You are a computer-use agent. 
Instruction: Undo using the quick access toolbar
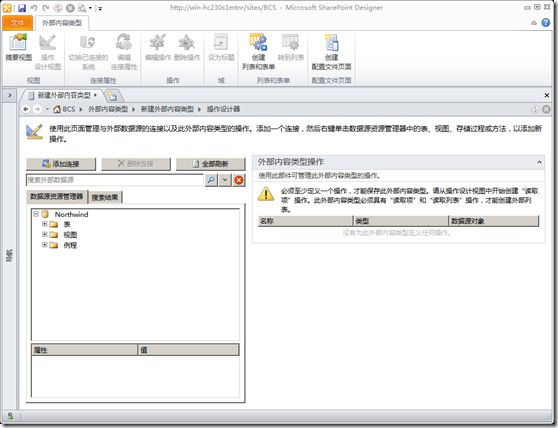pos(34,7)
